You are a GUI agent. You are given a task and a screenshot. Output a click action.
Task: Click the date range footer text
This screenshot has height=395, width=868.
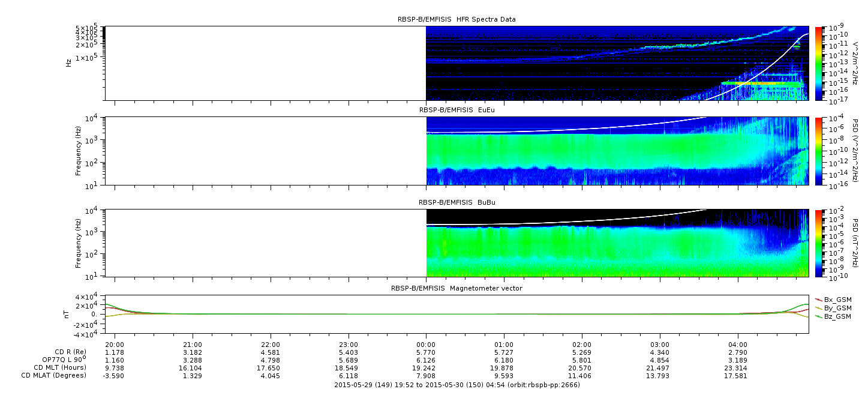click(456, 384)
